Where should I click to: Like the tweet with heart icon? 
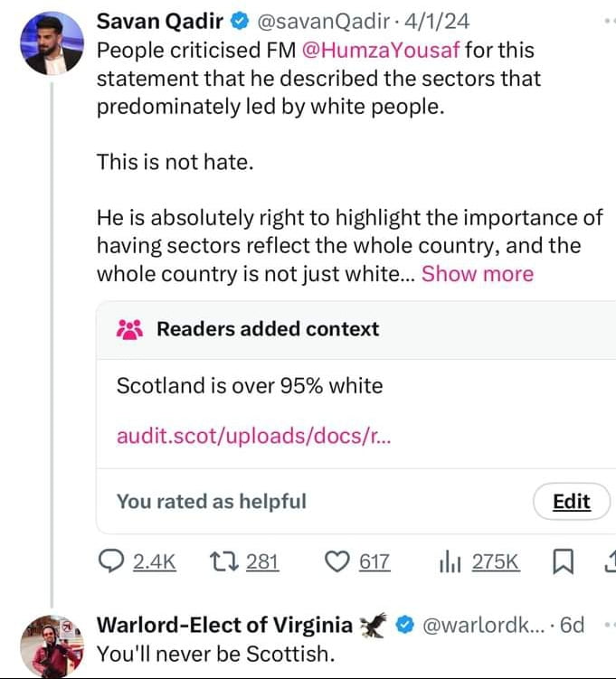336,561
